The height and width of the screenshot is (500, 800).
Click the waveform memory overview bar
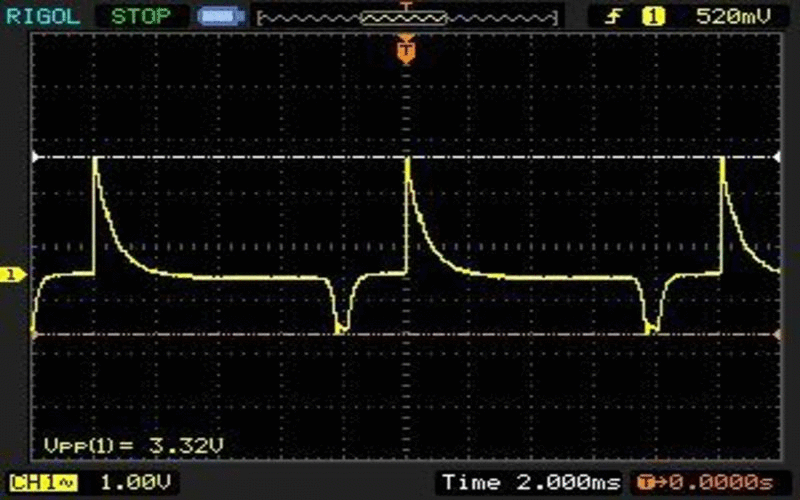coord(407,19)
